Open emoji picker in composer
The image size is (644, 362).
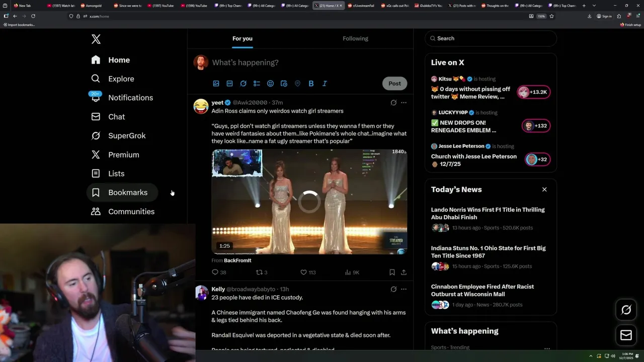[x=270, y=83]
